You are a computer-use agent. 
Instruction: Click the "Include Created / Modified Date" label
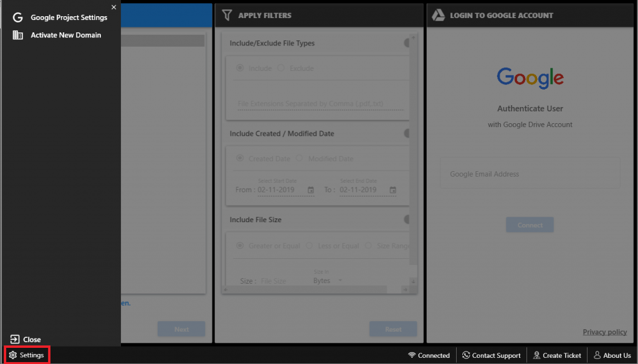pos(282,133)
